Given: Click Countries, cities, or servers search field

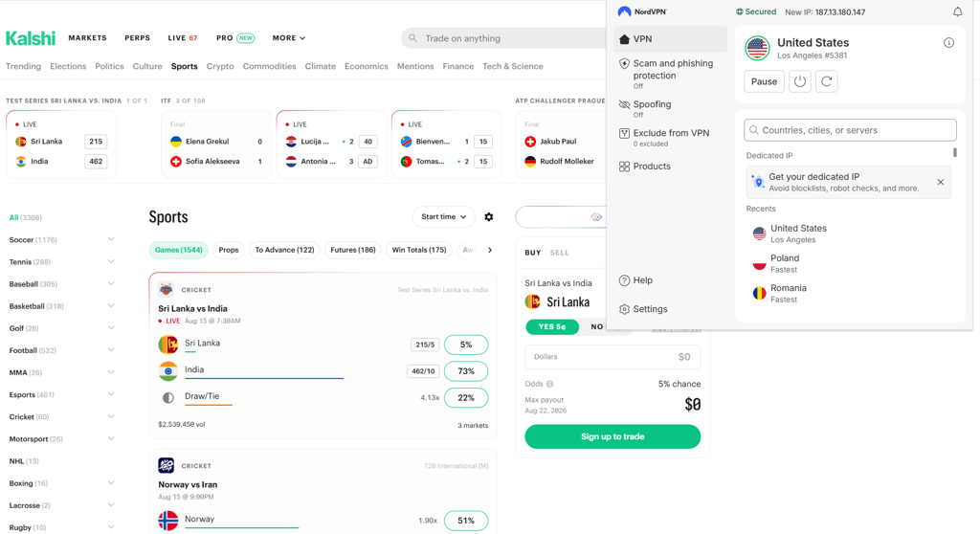Looking at the screenshot, I should [850, 130].
